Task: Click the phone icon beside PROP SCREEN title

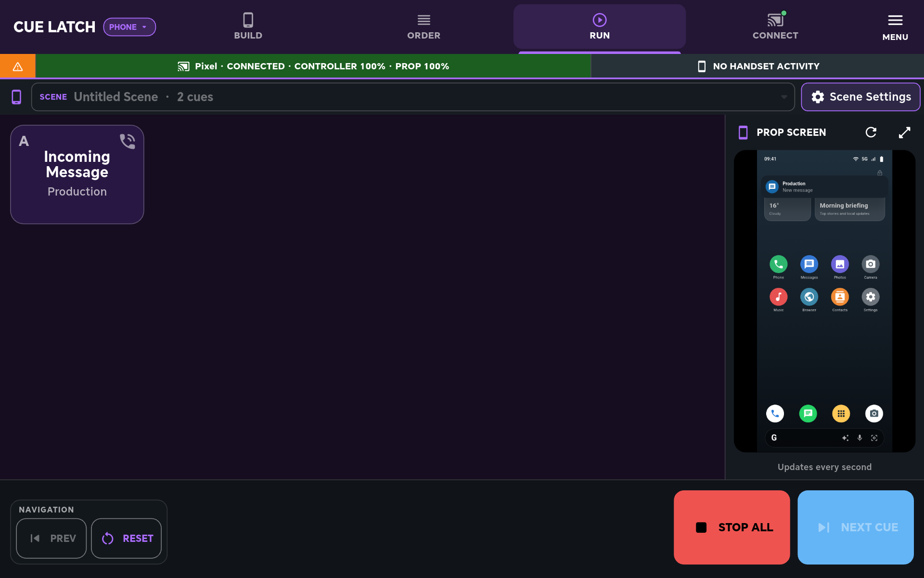Action: click(x=743, y=132)
